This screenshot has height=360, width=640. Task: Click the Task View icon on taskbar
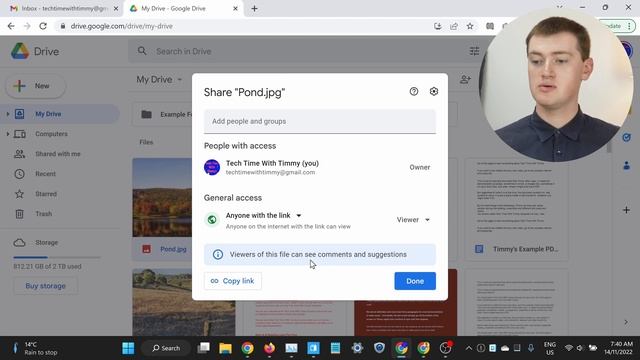pos(203,348)
